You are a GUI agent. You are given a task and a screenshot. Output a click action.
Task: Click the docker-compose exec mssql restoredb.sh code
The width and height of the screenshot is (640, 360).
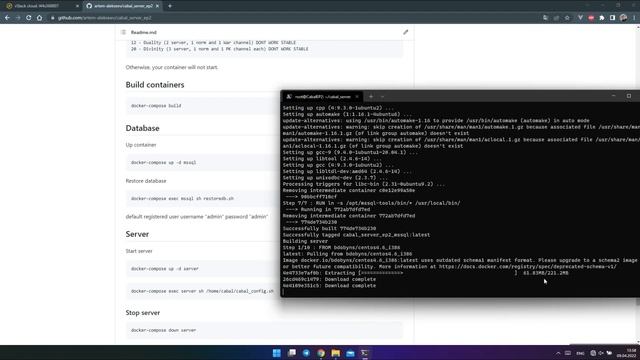182,198
